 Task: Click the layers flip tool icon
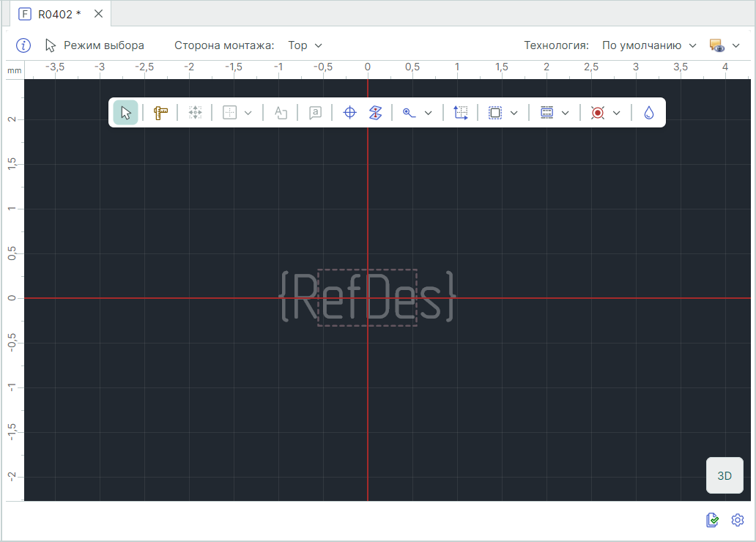click(375, 113)
